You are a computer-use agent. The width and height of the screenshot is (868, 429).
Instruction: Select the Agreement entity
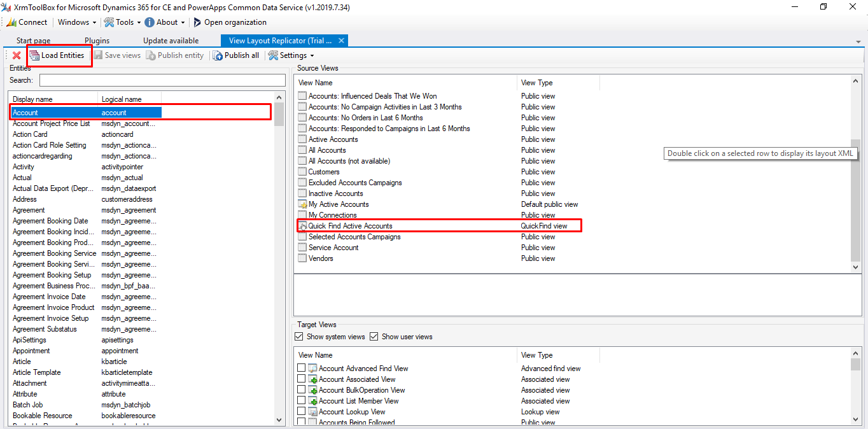coord(29,210)
